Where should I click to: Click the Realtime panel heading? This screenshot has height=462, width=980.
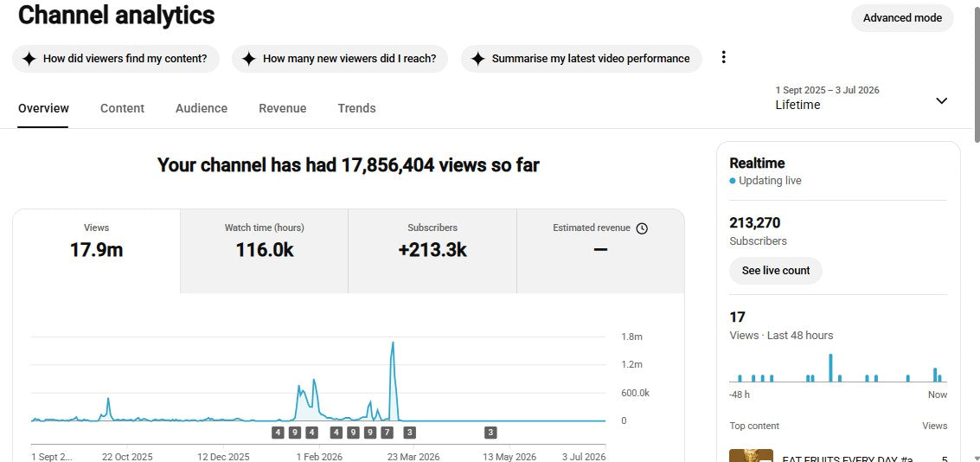[757, 164]
